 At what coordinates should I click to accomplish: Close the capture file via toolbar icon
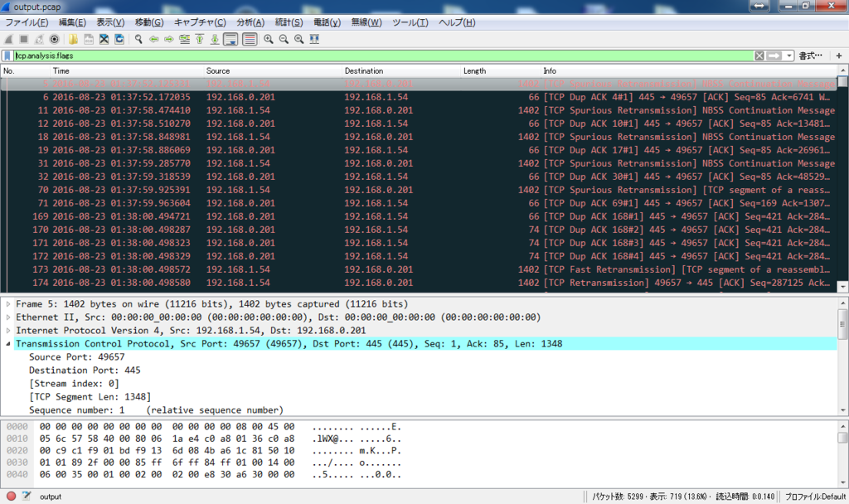tap(104, 39)
